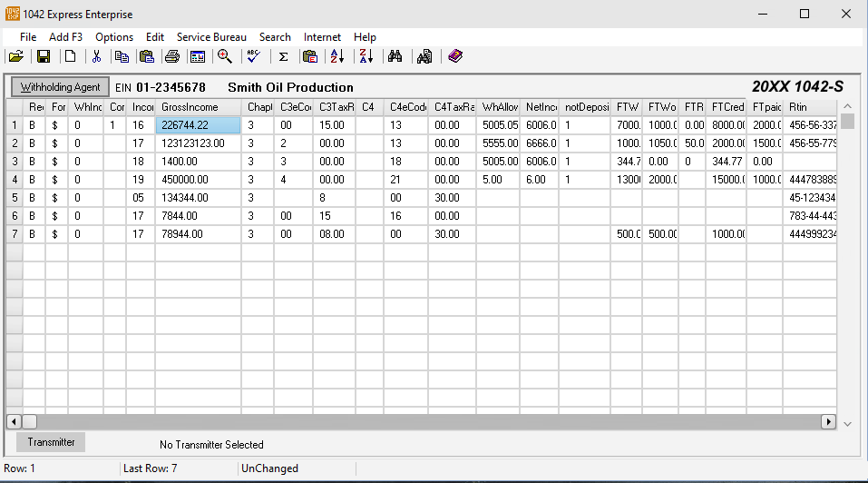Click the Transmitter button
Viewport: 868px width, 483px height.
51,442
